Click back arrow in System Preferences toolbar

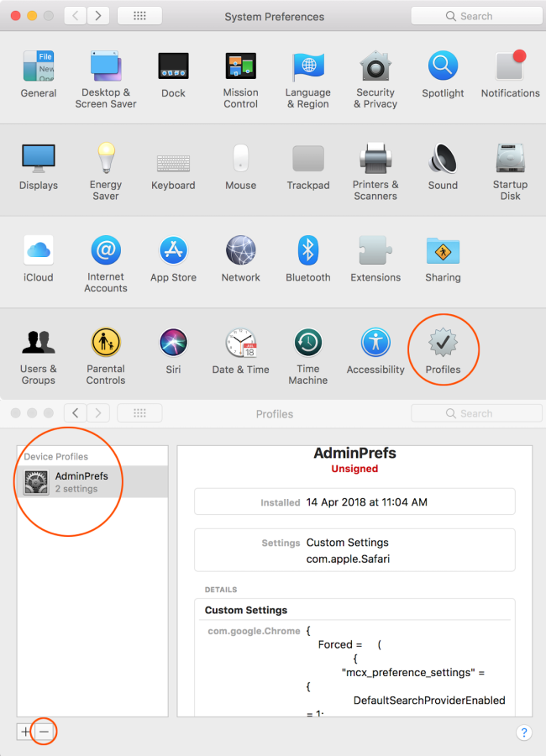point(76,16)
